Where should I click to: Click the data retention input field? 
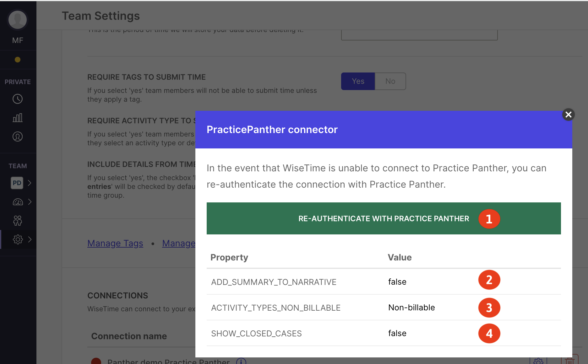419,35
